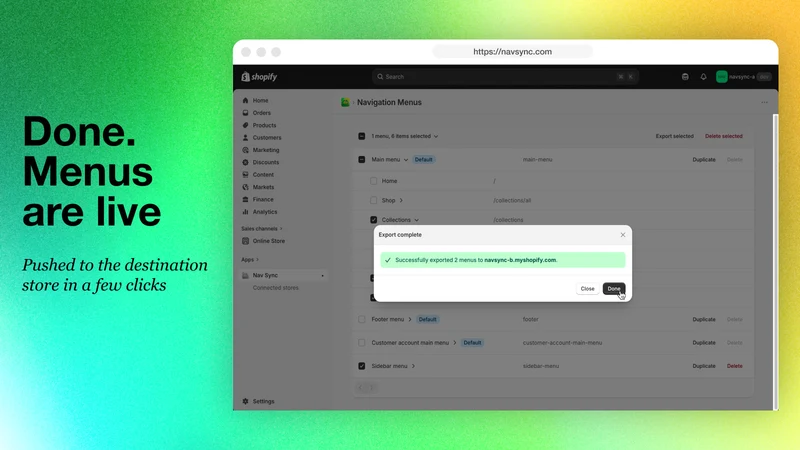
Task: Collapse the Collections chevron
Action: click(x=416, y=220)
